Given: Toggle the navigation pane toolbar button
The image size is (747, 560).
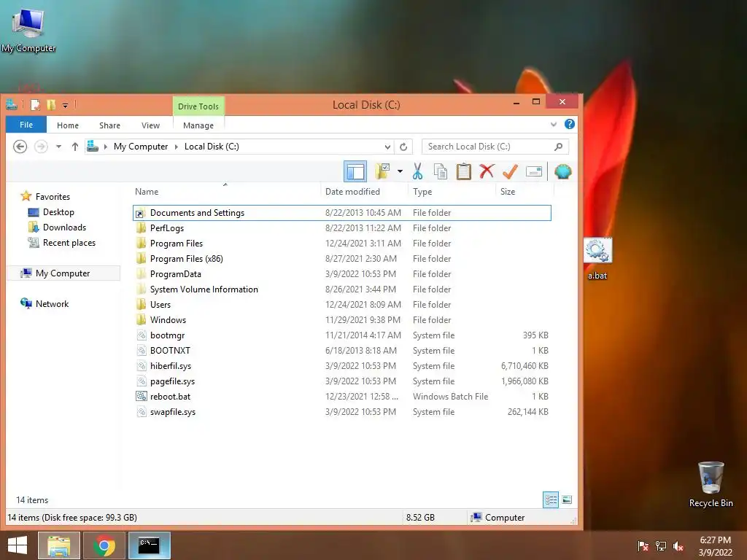Looking at the screenshot, I should coord(355,171).
